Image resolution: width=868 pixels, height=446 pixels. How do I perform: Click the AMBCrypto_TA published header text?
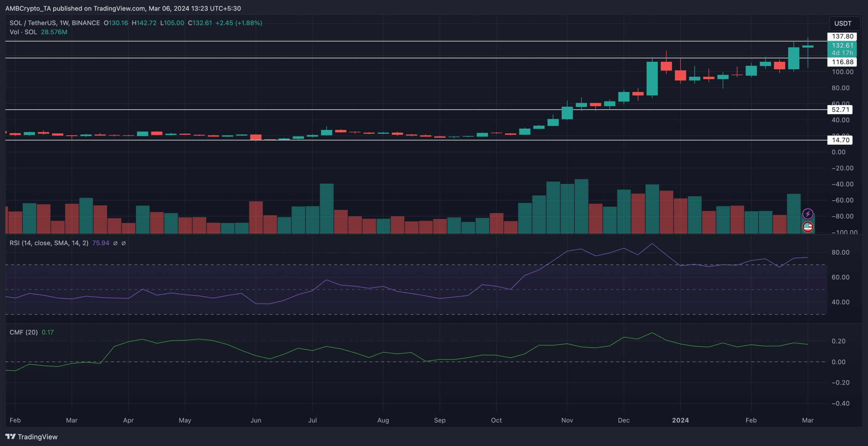coord(123,8)
